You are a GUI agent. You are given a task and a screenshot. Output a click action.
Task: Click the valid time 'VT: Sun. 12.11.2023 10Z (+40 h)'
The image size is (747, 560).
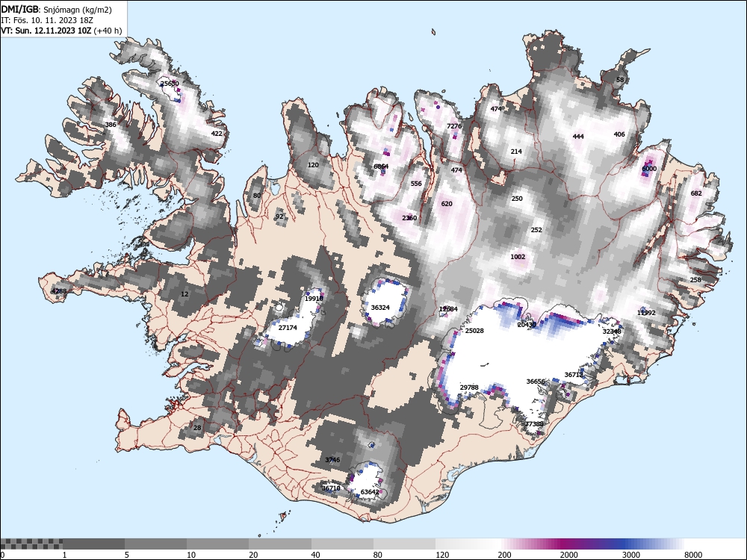[61, 31]
